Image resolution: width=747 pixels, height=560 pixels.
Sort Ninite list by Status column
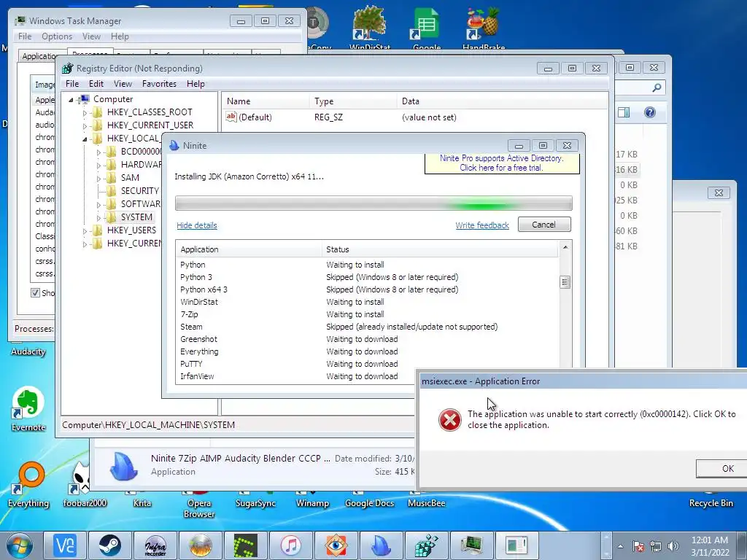tap(440, 249)
